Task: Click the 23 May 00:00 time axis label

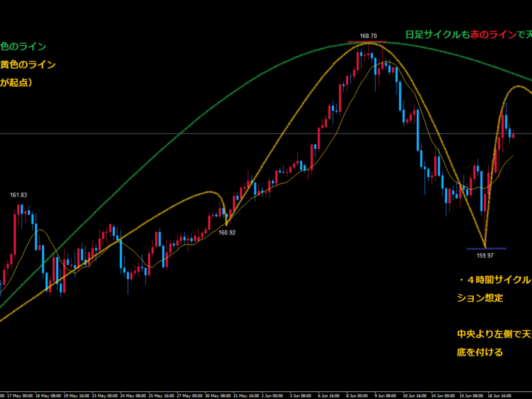Action: tap(104, 395)
